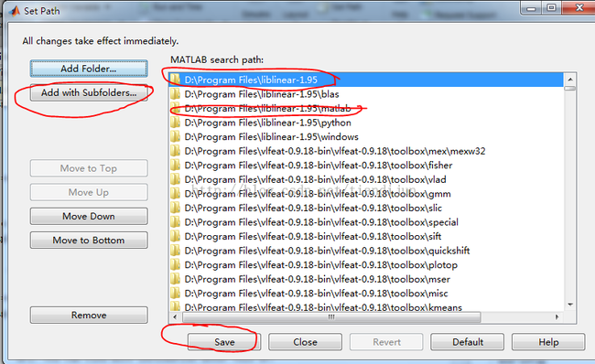Viewport: 595px width, 364px height.
Task: Select vlfeat toolbox\plotop path
Action: [x=366, y=264]
